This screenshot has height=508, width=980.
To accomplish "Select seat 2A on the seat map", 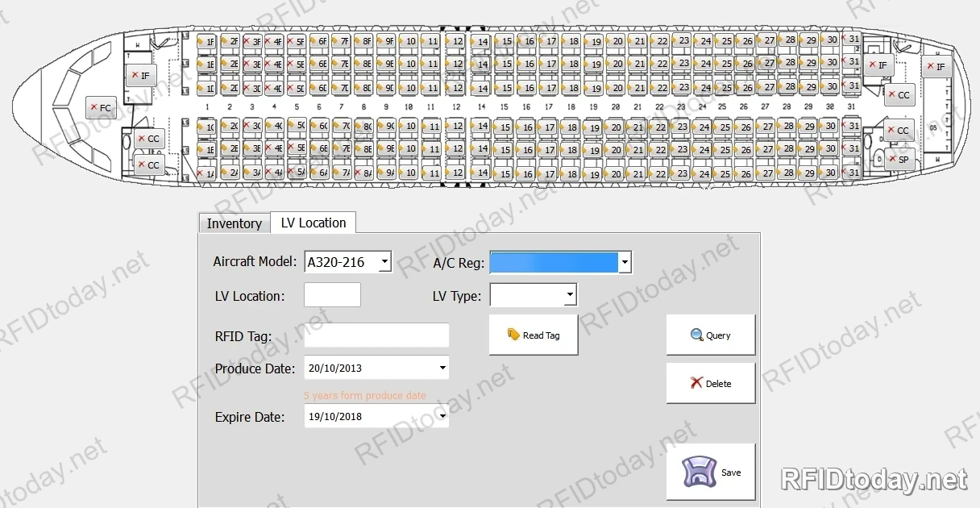I will point(230,173).
